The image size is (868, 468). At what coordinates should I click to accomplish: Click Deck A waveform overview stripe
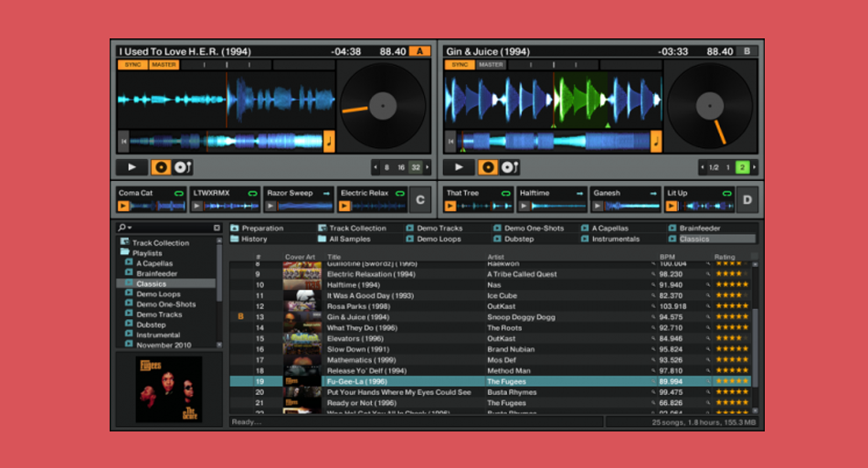226,142
